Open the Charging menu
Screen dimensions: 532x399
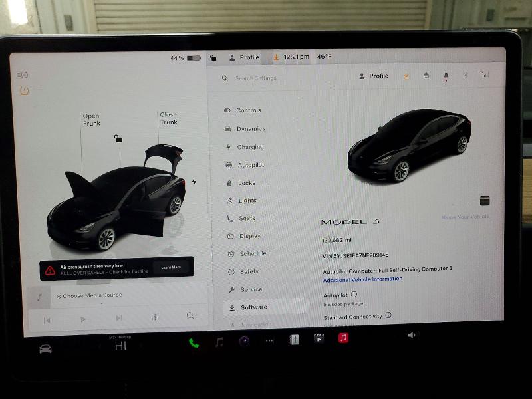245,147
